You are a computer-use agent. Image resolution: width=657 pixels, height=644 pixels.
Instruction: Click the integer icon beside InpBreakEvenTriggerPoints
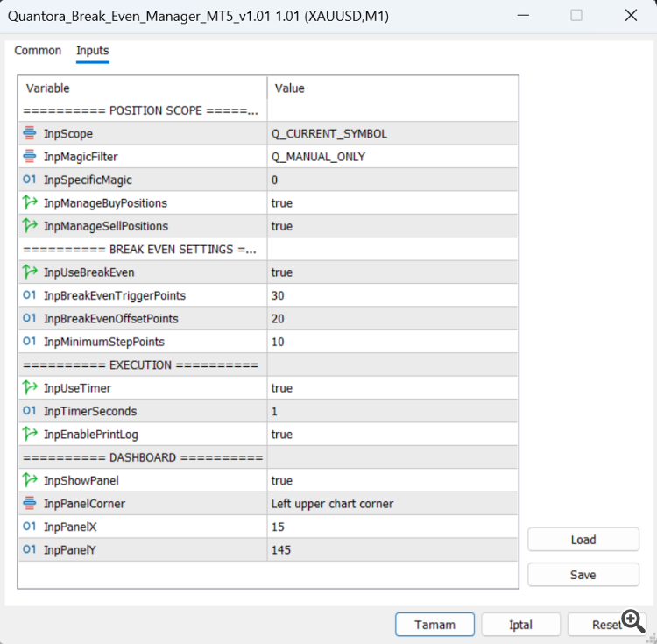click(x=29, y=295)
